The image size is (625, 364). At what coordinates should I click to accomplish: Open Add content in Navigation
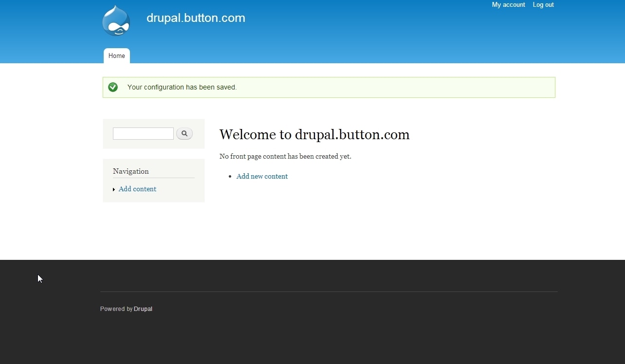pos(137,189)
